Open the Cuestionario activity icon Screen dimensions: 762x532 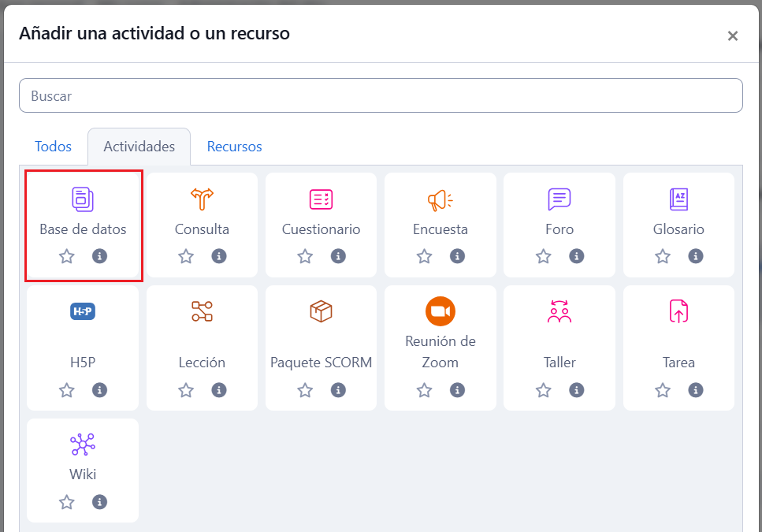tap(321, 199)
